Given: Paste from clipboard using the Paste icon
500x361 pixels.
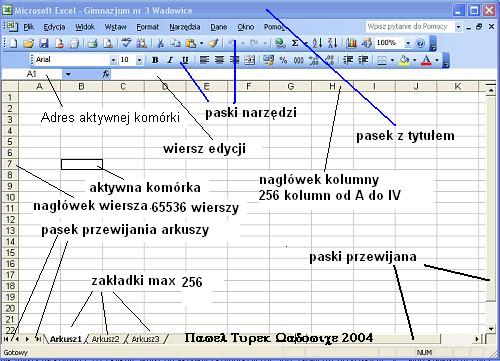Looking at the screenshot, I should click(x=191, y=43).
